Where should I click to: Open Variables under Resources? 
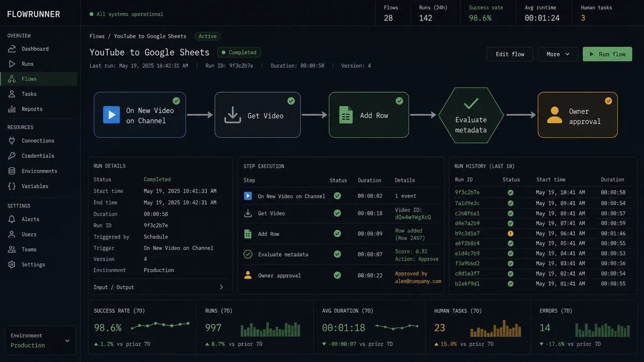point(39,186)
